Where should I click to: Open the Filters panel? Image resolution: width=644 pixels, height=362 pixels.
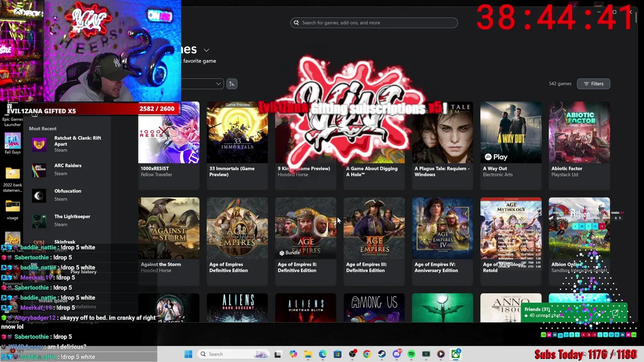(x=594, y=83)
